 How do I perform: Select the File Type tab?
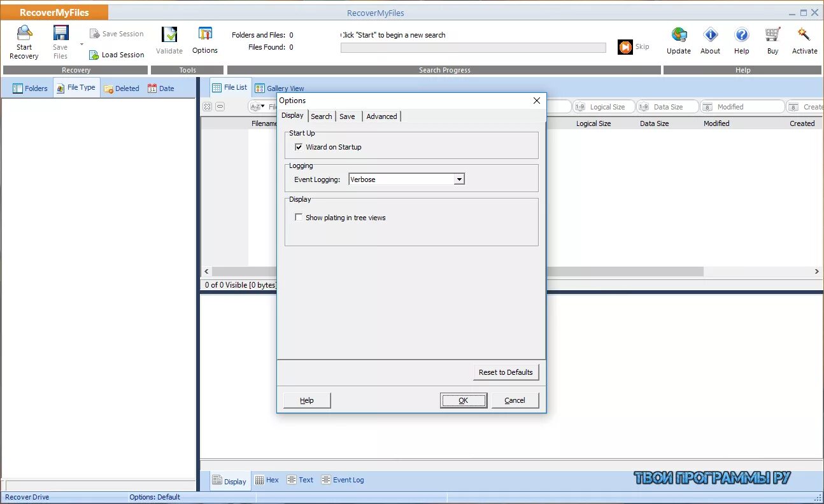[76, 88]
